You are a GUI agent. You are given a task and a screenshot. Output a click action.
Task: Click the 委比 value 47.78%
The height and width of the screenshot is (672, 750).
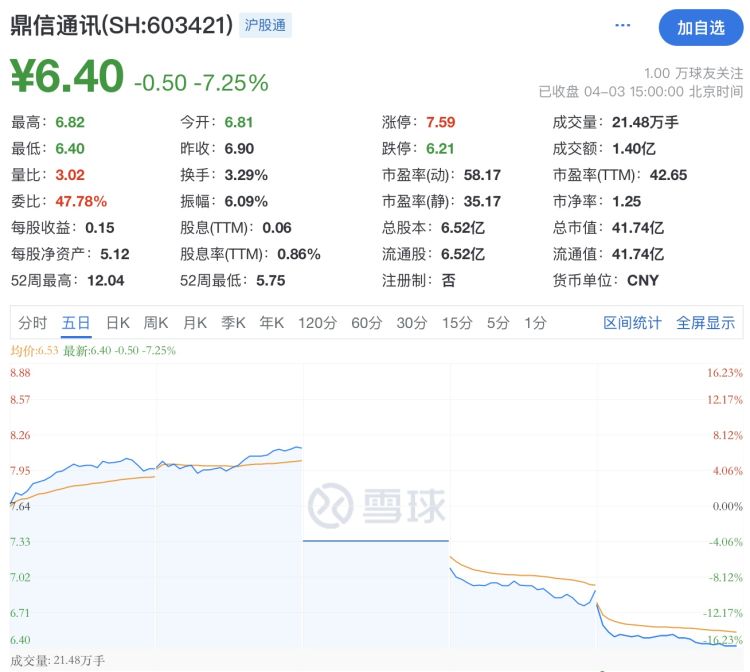(81, 201)
